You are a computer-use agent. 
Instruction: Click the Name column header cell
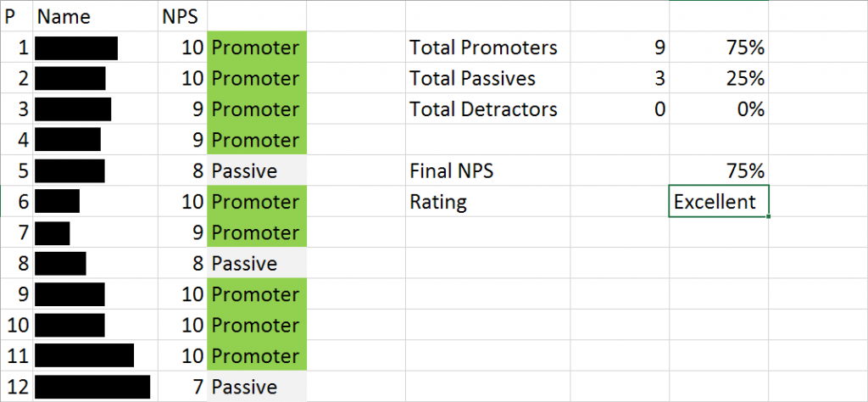tap(95, 17)
